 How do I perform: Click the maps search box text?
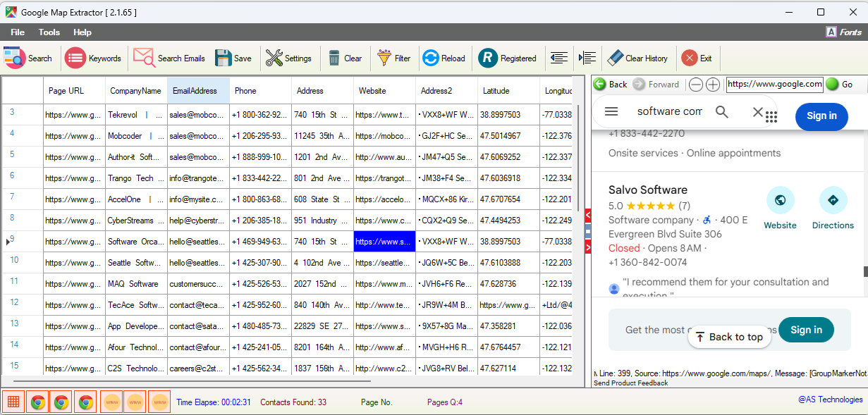[669, 111]
